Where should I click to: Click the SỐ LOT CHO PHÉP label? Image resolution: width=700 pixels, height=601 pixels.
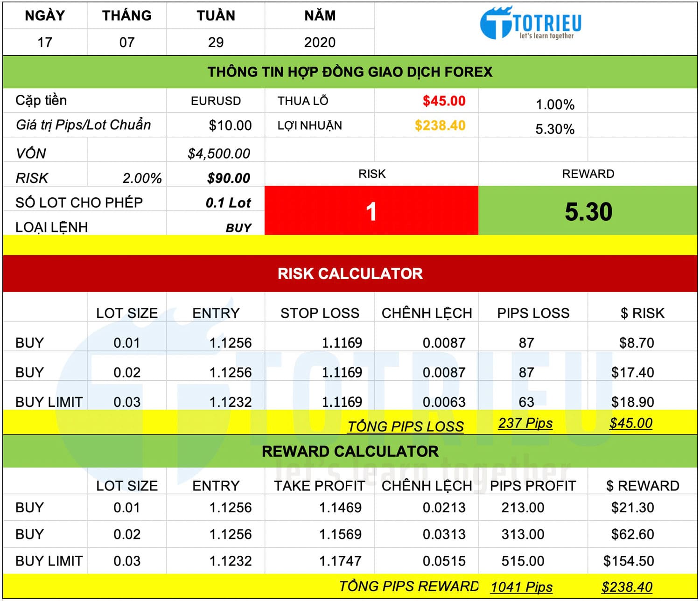tap(79, 203)
